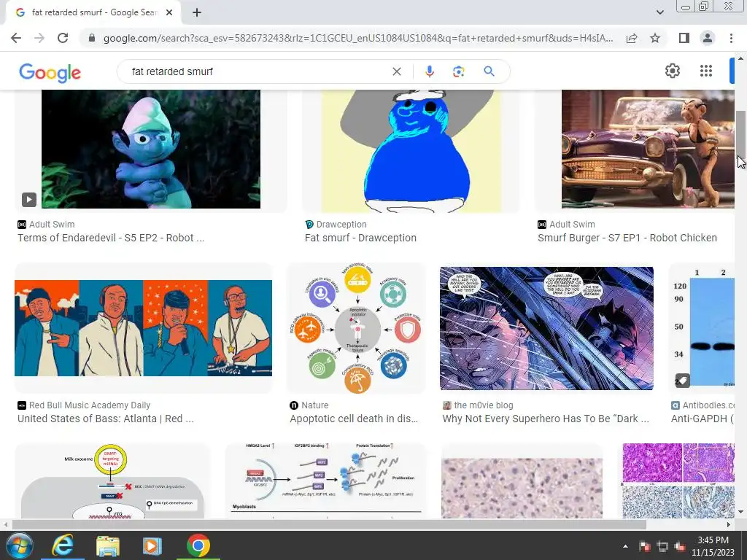Open the Robot Chicken smurf video thumbnail
Viewport: 747px width, 560px height.
point(150,149)
